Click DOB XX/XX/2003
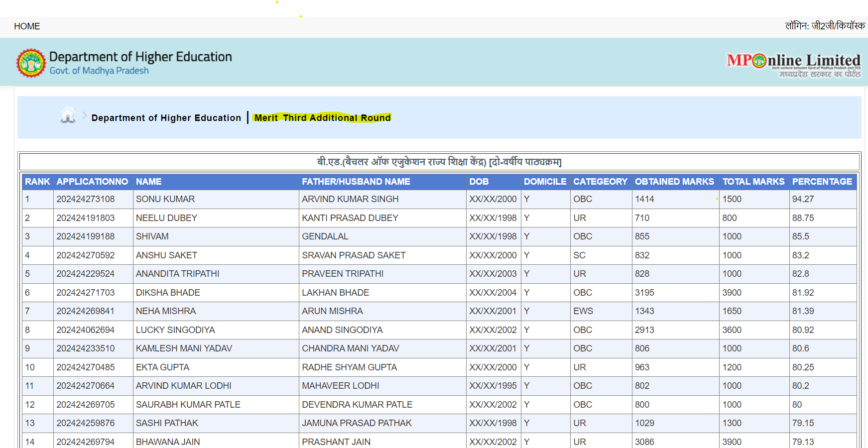Viewport: 868px width, 448px height. click(493, 274)
